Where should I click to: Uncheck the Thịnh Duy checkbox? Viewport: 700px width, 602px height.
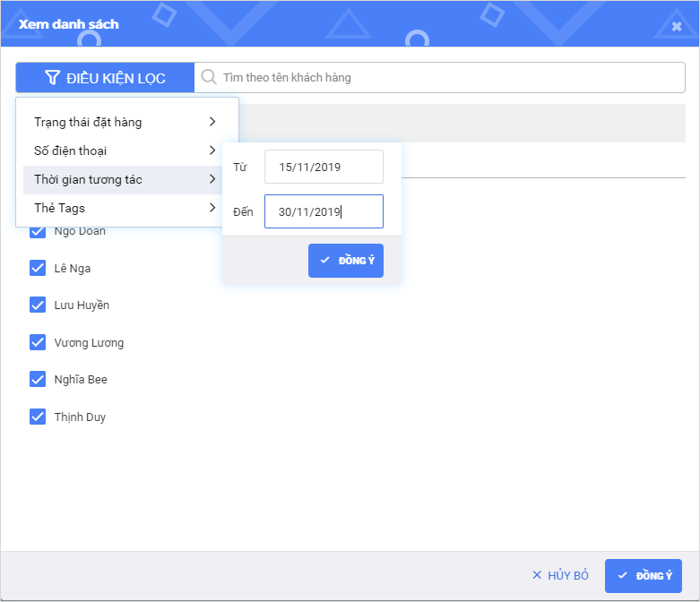(x=38, y=417)
